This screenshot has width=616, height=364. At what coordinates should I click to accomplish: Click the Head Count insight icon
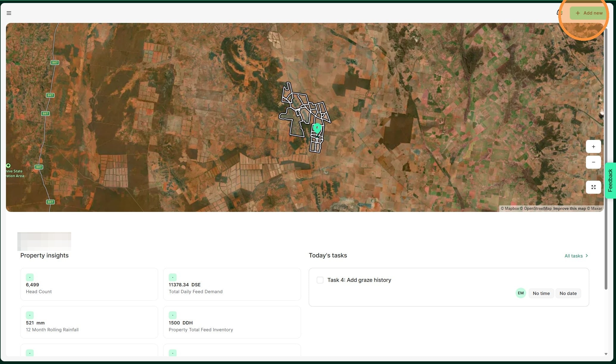tap(30, 277)
